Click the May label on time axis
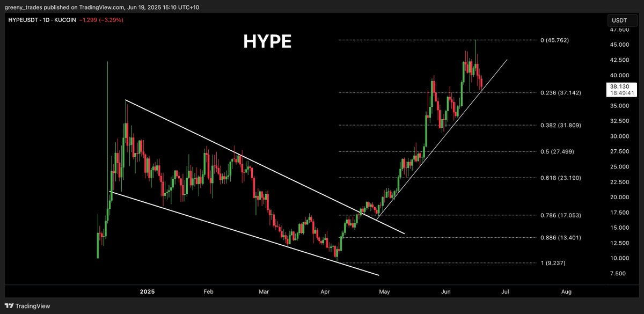 384,291
